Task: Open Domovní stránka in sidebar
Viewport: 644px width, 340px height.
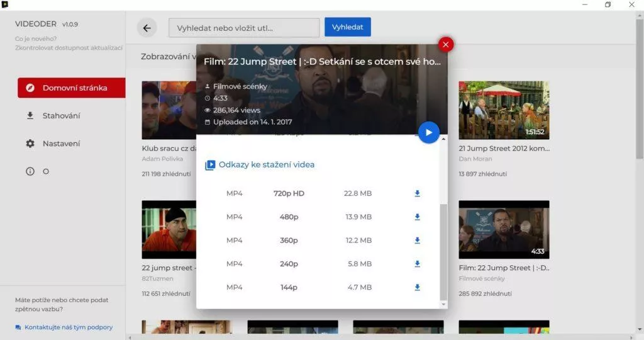Action: click(x=72, y=88)
